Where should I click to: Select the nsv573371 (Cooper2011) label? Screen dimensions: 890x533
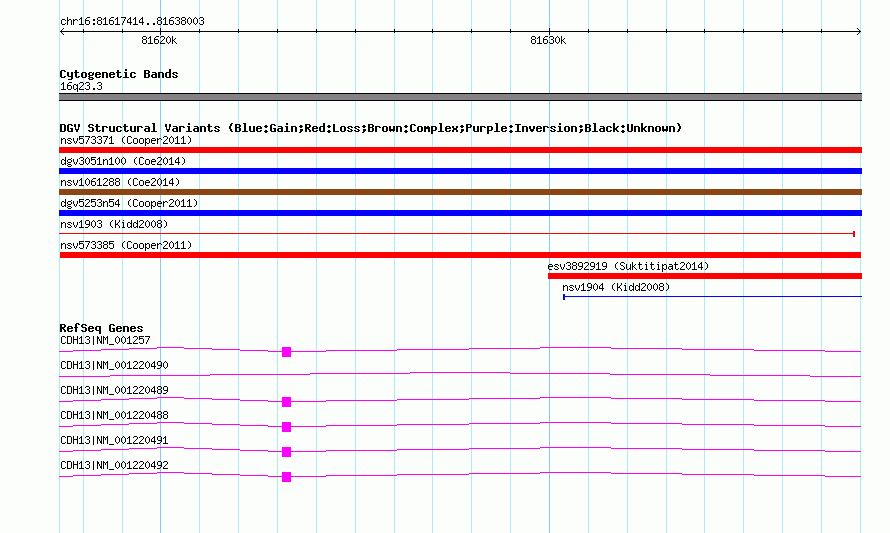(126, 140)
